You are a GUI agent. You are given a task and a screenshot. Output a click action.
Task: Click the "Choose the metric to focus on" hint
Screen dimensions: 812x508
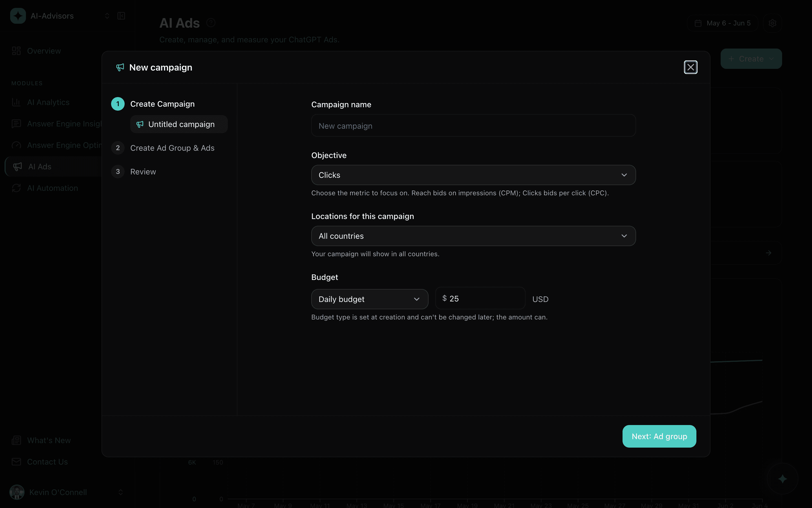460,193
